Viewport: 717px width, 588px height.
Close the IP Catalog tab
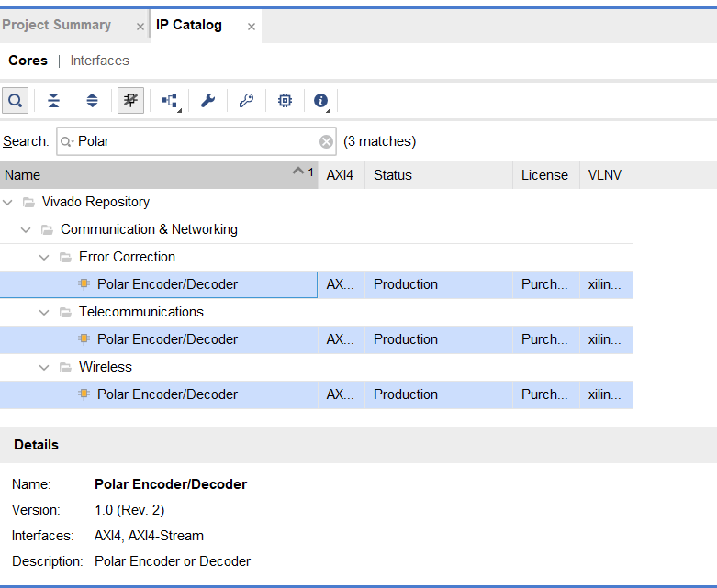pos(252,27)
